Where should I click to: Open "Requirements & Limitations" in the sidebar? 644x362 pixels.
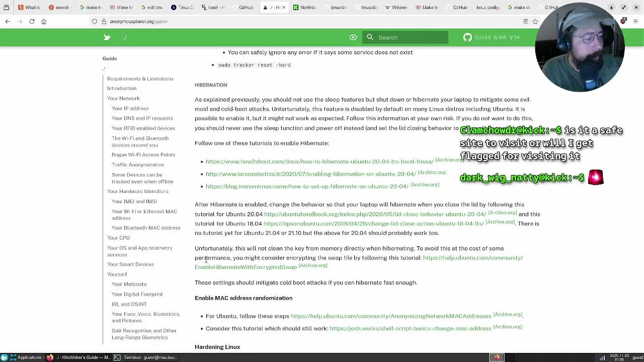point(140,79)
